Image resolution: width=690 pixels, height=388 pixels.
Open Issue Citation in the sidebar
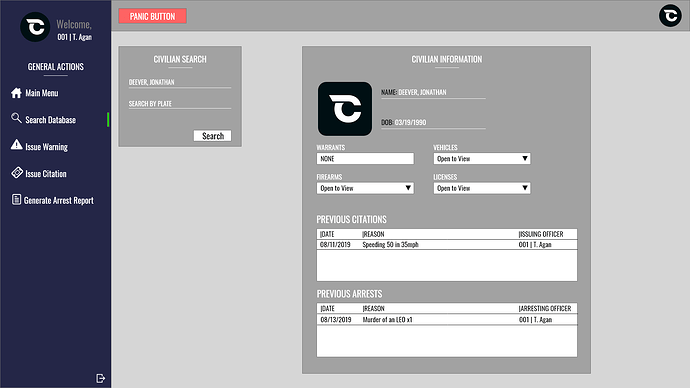pyautogui.click(x=46, y=174)
